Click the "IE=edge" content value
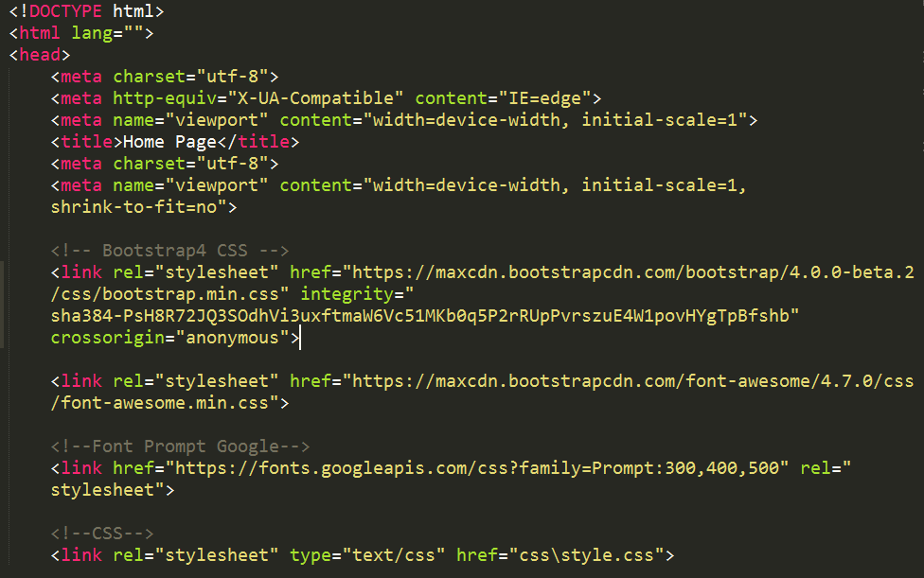Screen dimensions: 924x578 pyautogui.click(x=545, y=98)
